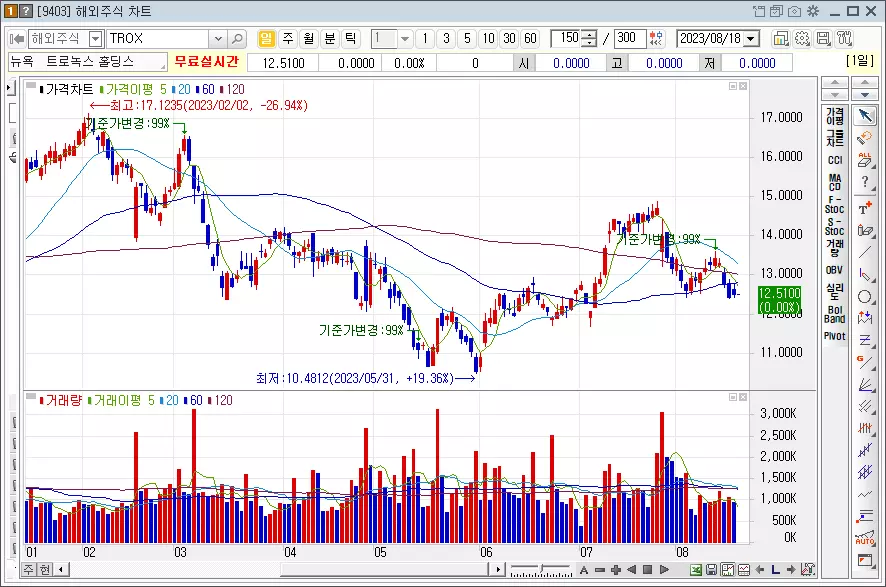This screenshot has height=587, width=886.
Task: Click the scrollbar right arrow
Action: (x=497, y=569)
